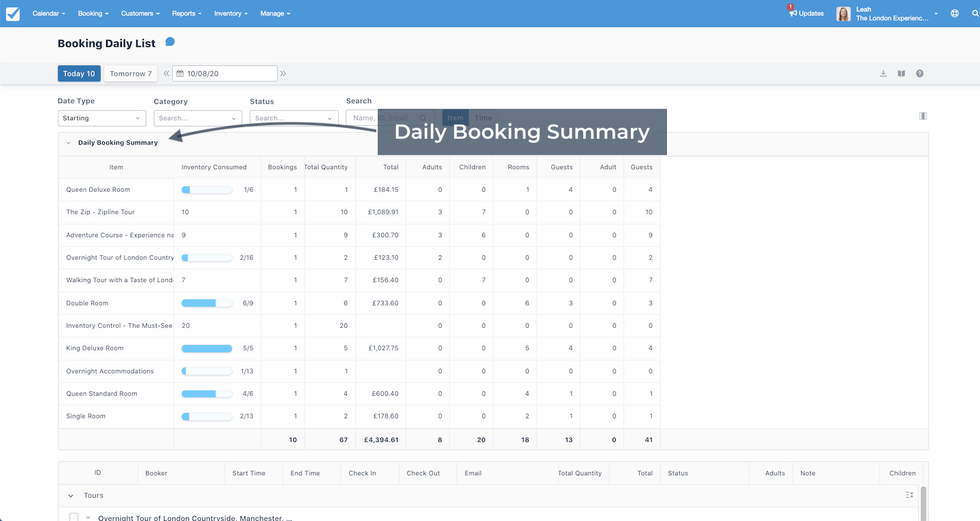Open the globe language icon
Image resolution: width=980 pixels, height=521 pixels.
[955, 14]
